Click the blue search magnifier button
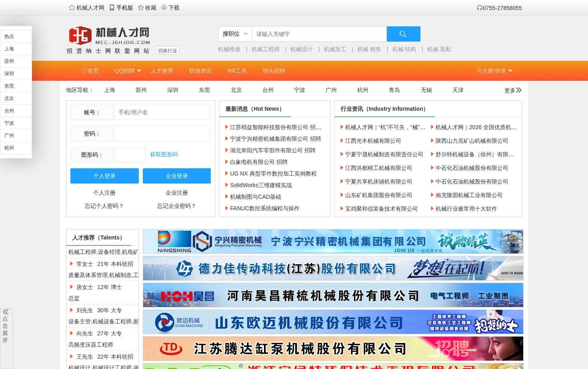 click(x=403, y=34)
